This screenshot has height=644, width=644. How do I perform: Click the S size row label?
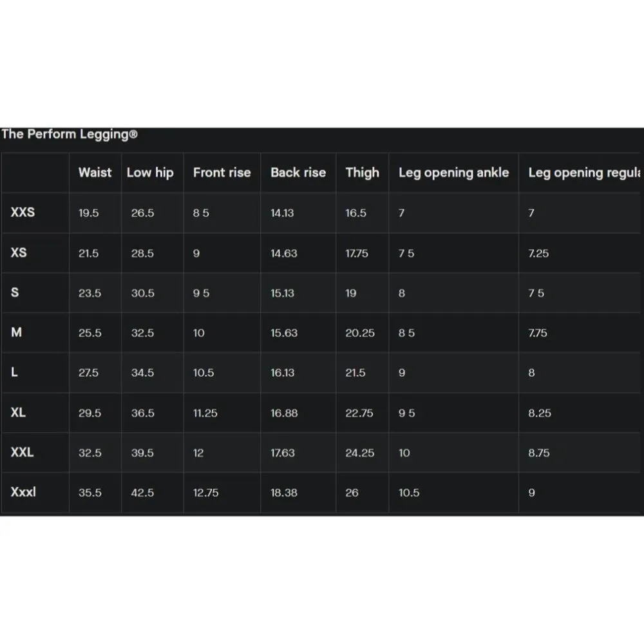15,292
